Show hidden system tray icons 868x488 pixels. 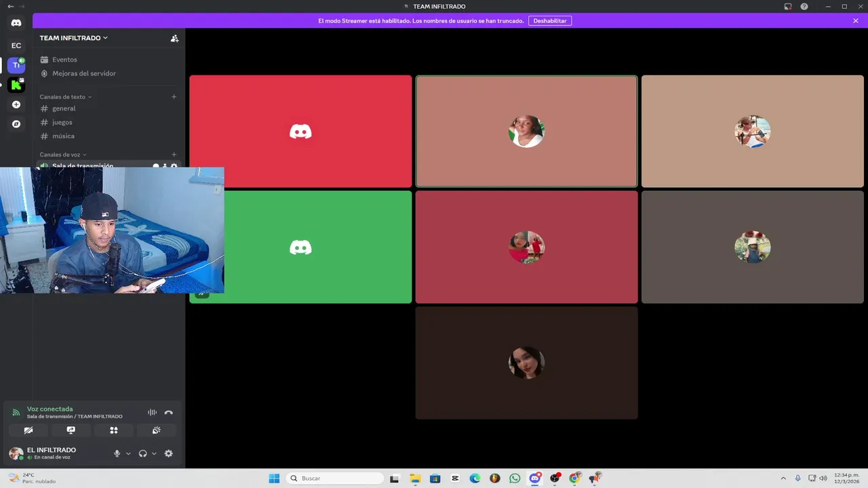[x=783, y=479]
